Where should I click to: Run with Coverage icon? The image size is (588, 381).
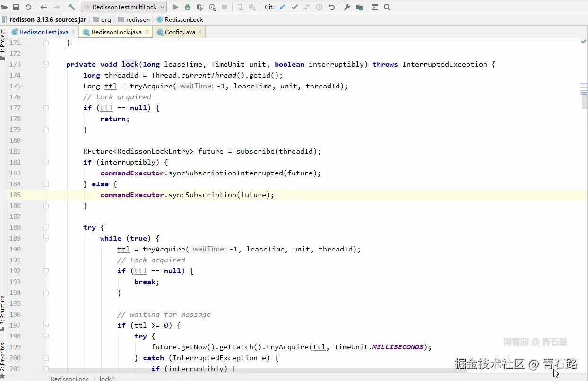coord(200,7)
